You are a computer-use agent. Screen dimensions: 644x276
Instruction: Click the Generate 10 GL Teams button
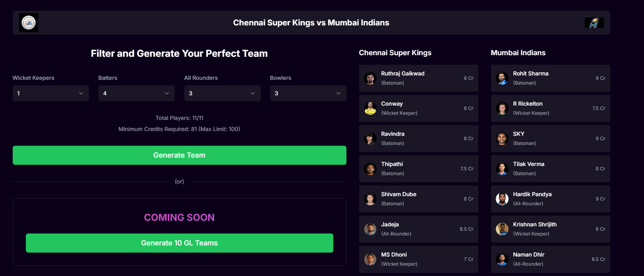180,243
